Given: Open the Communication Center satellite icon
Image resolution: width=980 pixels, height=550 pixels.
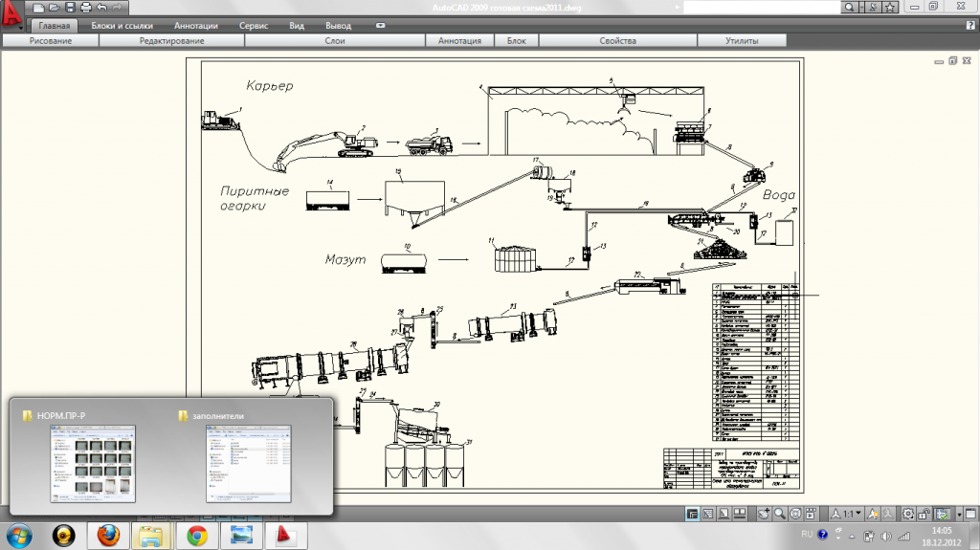Looking at the screenshot, I should click(x=874, y=7).
